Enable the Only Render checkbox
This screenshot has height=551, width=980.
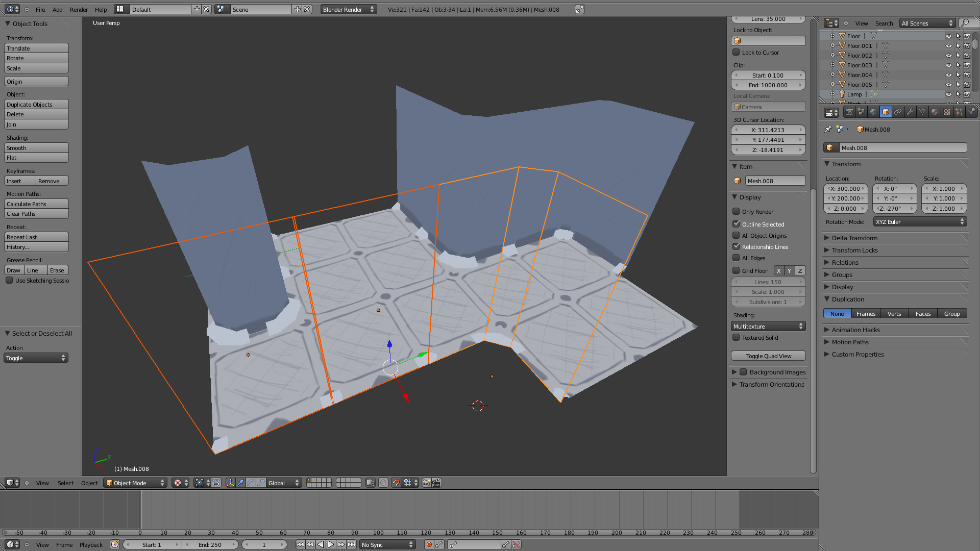[736, 211]
